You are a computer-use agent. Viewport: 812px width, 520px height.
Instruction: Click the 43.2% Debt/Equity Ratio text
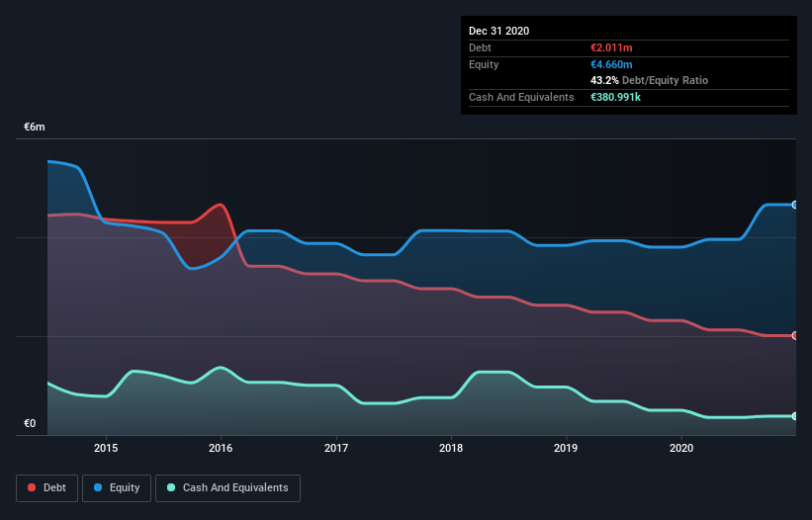pyautogui.click(x=649, y=81)
